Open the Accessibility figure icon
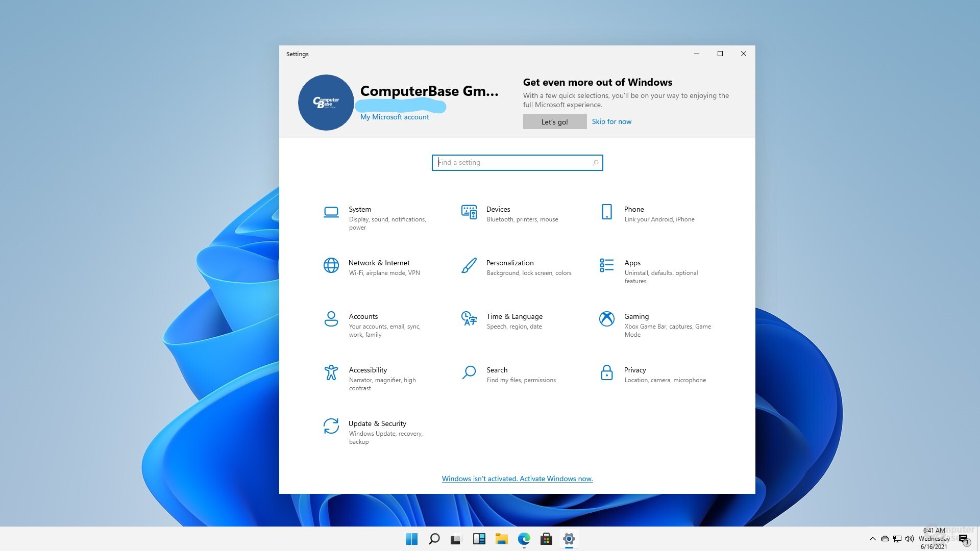Screen dimensions: 980x551 point(331,372)
